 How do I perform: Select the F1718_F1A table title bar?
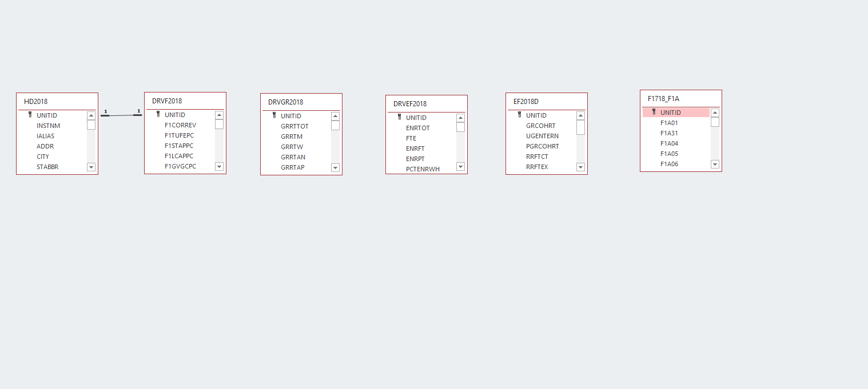click(681, 99)
